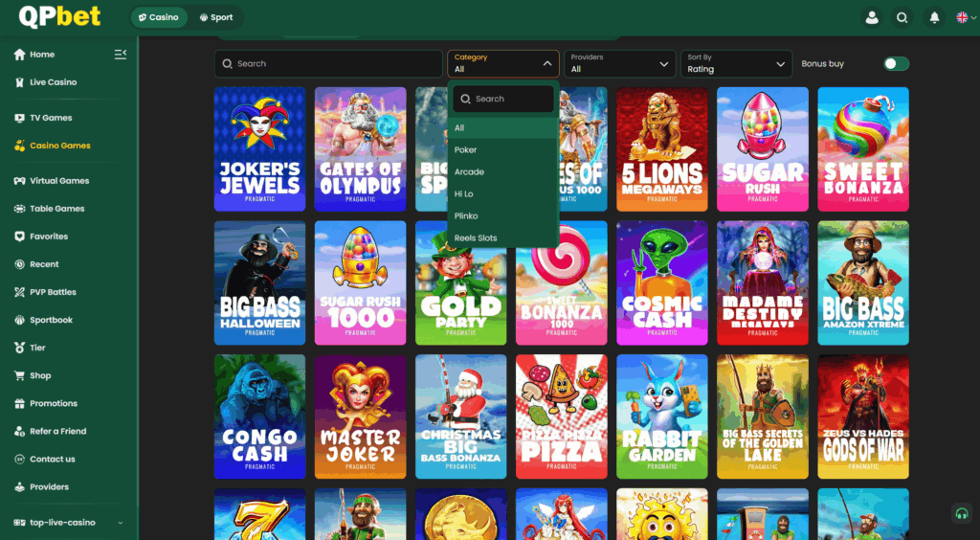
Task: Click the Home sidebar icon
Action: 19,55
